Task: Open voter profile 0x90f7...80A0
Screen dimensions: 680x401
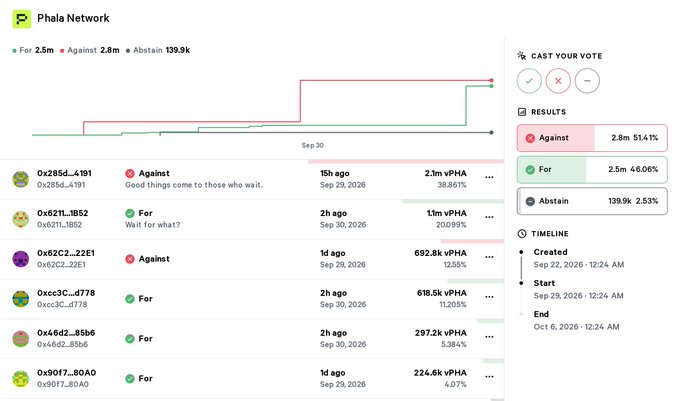Action: 67,372
